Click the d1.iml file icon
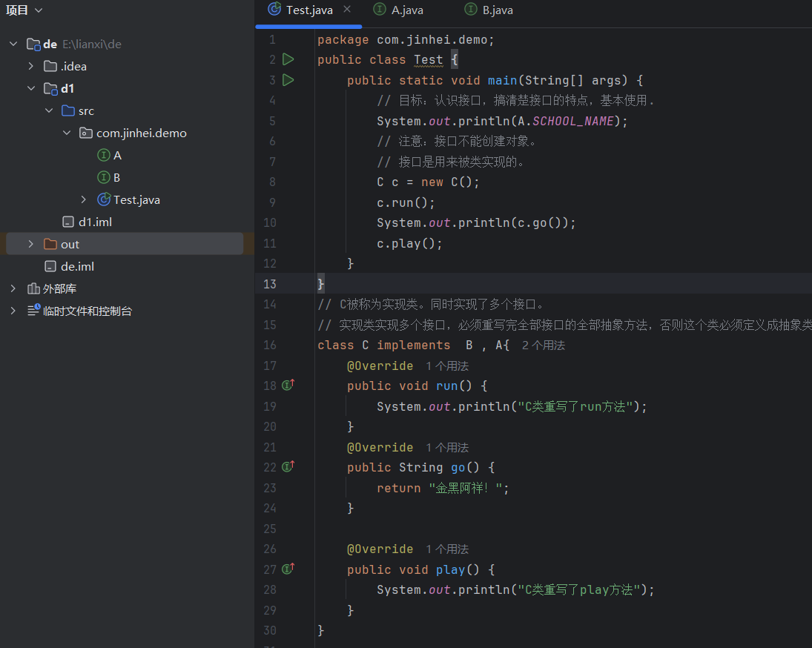 [67, 222]
